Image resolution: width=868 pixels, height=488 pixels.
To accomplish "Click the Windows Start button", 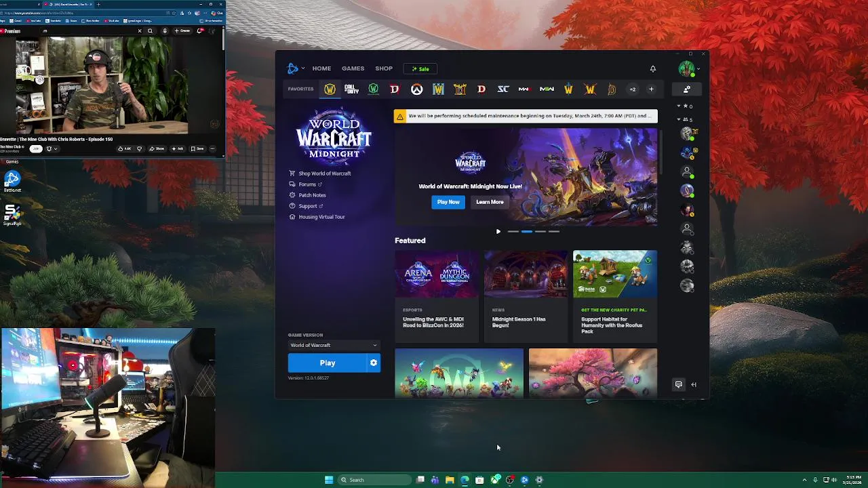I will (329, 480).
